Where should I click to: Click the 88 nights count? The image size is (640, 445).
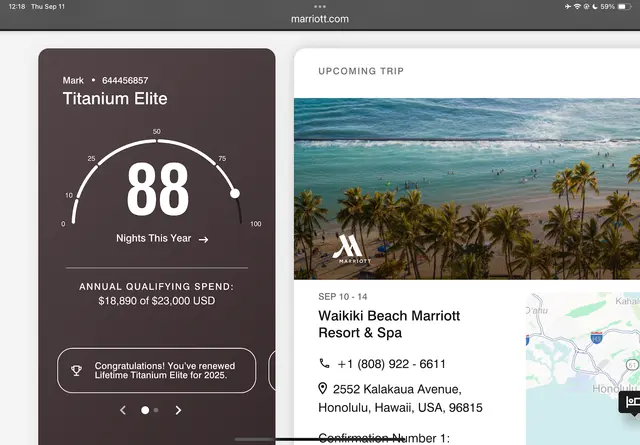158,189
